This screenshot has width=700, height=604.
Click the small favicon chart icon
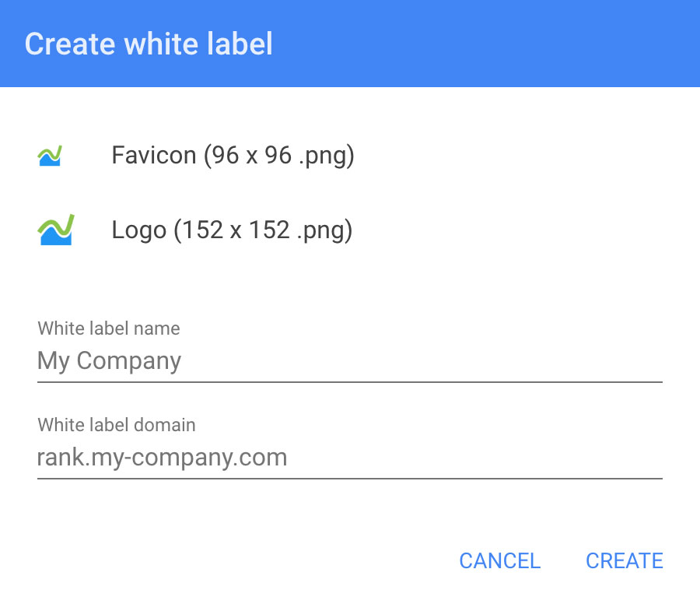click(50, 156)
